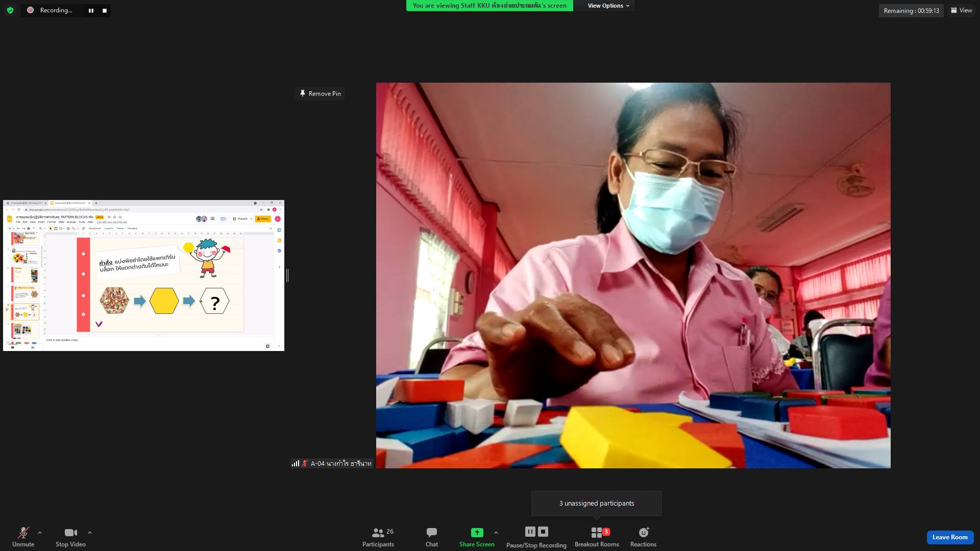This screenshot has width=980, height=551.
Task: Open Breakout Rooms
Action: (x=597, y=537)
